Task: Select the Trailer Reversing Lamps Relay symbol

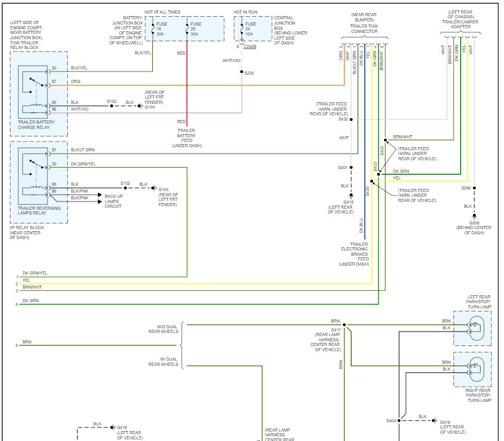Action: (x=32, y=175)
